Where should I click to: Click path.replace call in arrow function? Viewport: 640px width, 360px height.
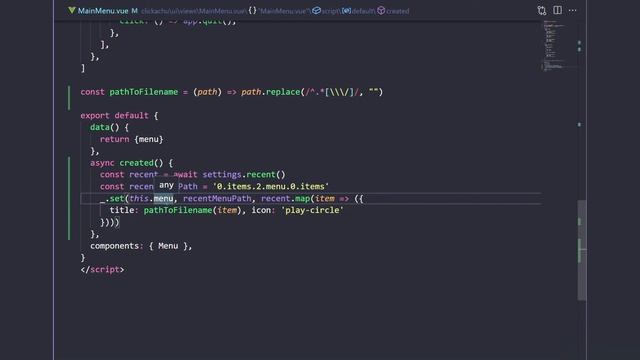270,92
